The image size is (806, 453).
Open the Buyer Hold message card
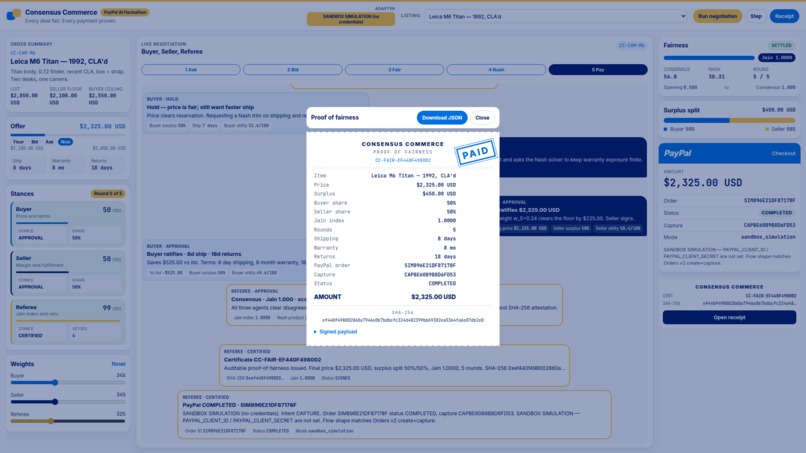255,113
